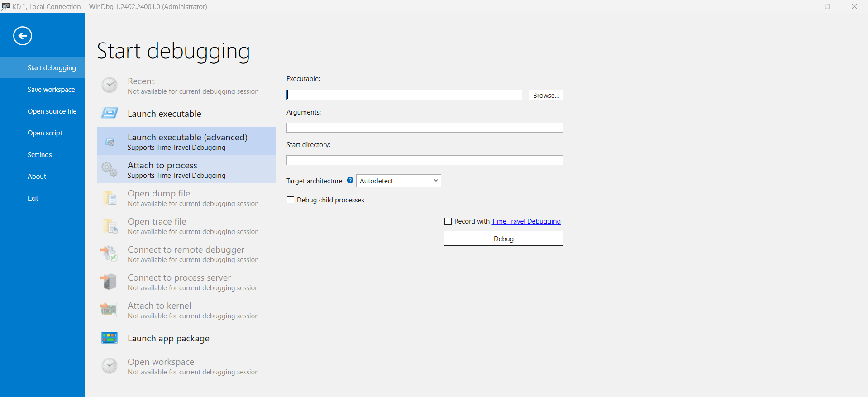Click the Open dump file icon

tap(110, 198)
